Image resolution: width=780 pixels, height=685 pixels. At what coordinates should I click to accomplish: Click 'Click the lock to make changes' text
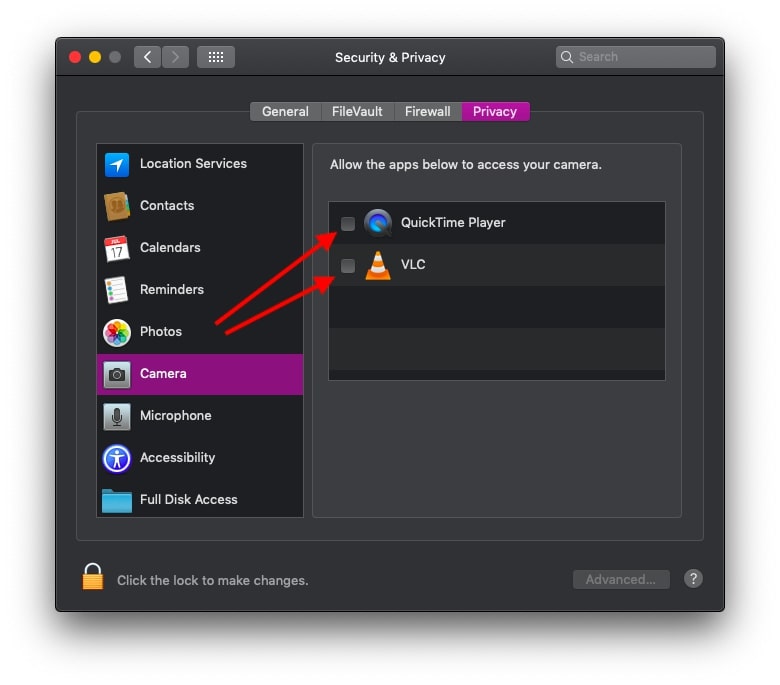click(x=213, y=581)
